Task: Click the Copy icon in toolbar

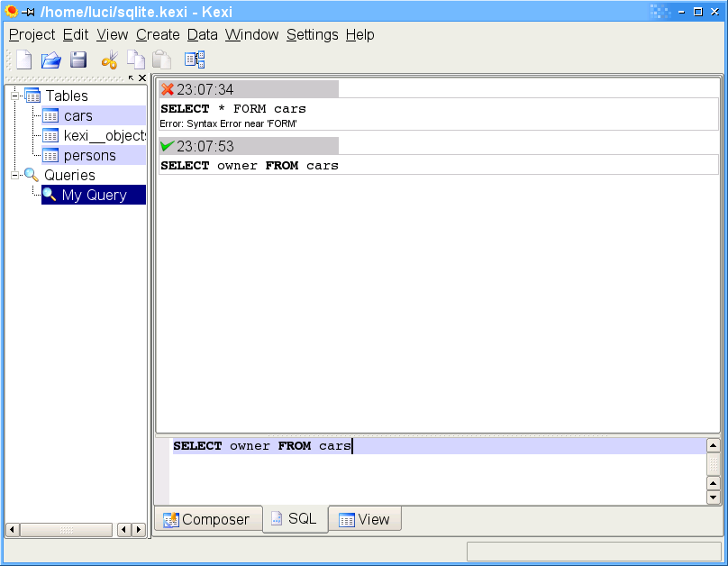Action: (x=135, y=60)
